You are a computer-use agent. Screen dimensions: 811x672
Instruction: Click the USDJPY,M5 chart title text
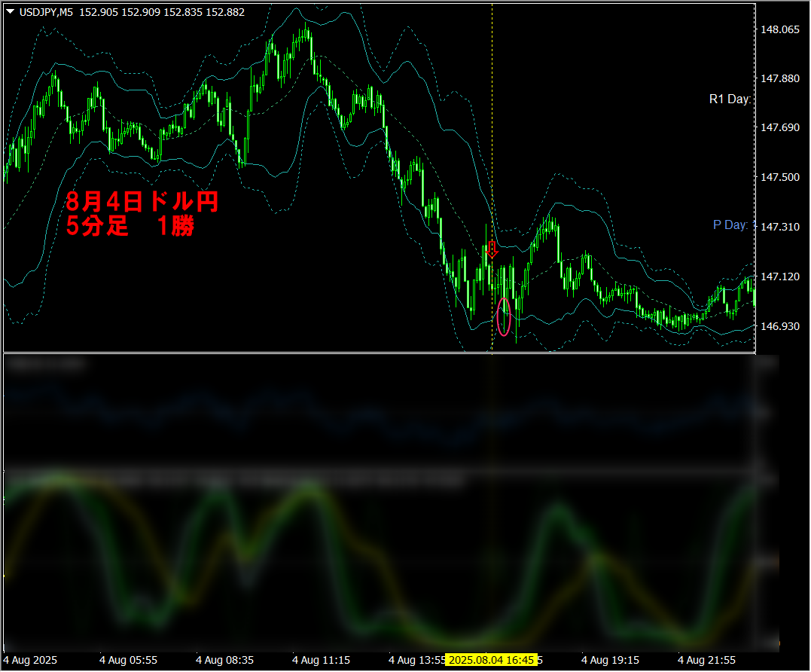[x=45, y=12]
